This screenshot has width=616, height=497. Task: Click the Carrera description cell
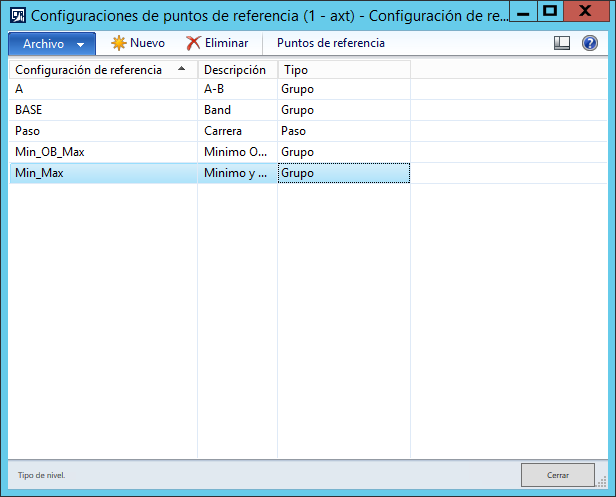[237, 131]
